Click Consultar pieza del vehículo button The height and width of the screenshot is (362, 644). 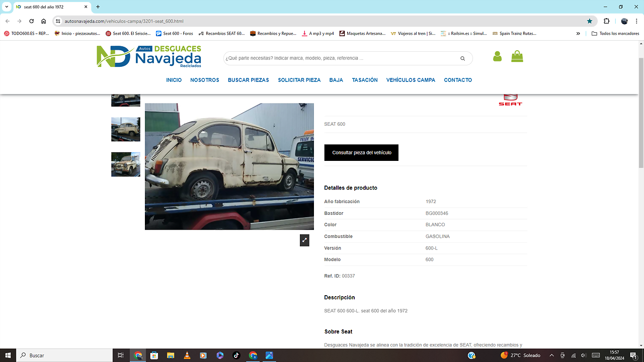[x=361, y=152]
